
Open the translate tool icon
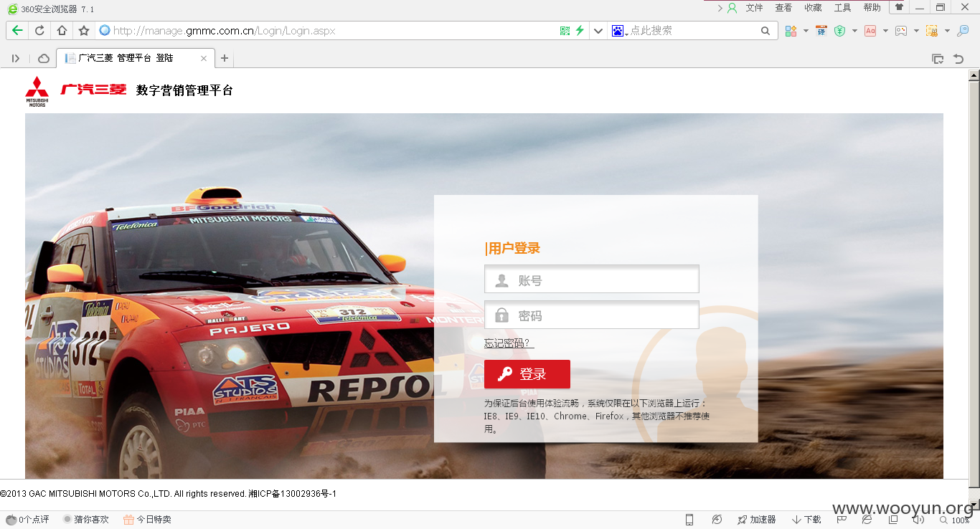point(821,31)
